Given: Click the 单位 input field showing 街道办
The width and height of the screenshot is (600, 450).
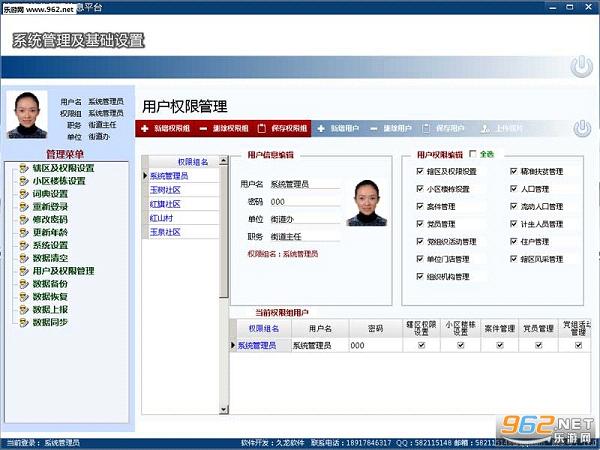Looking at the screenshot, I should (305, 219).
